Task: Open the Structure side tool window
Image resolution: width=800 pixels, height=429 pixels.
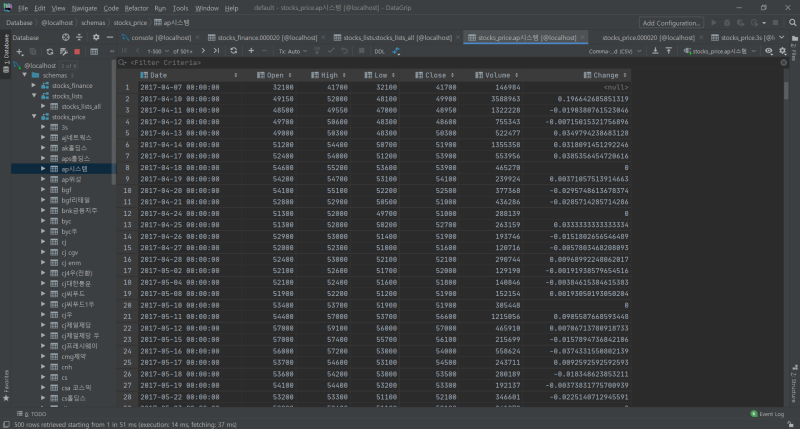Action: pyautogui.click(x=795, y=384)
